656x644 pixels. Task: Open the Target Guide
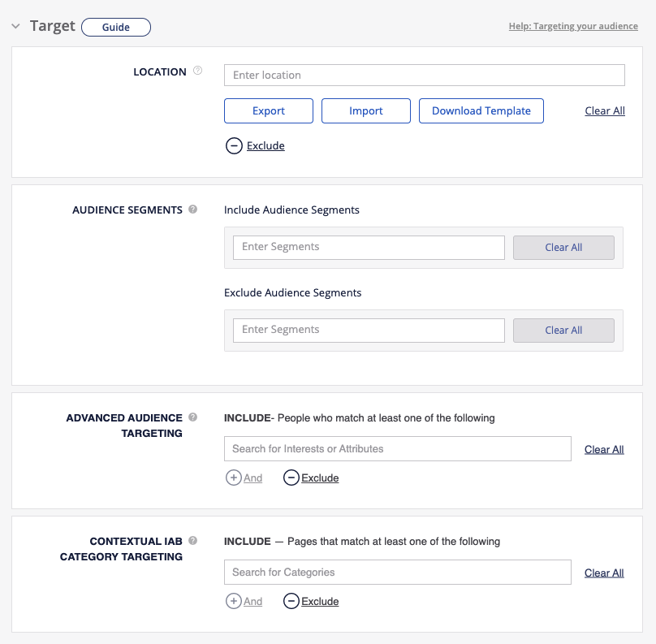(116, 27)
